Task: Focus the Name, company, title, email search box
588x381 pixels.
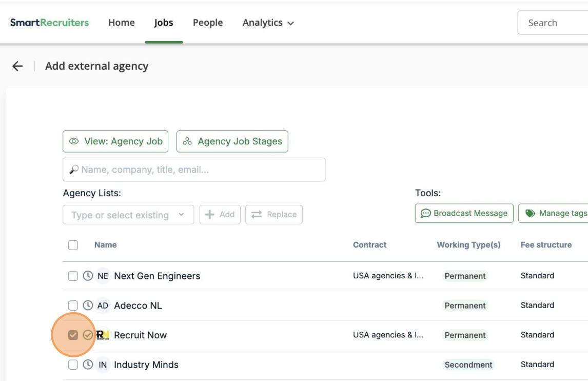Action: 194,169
